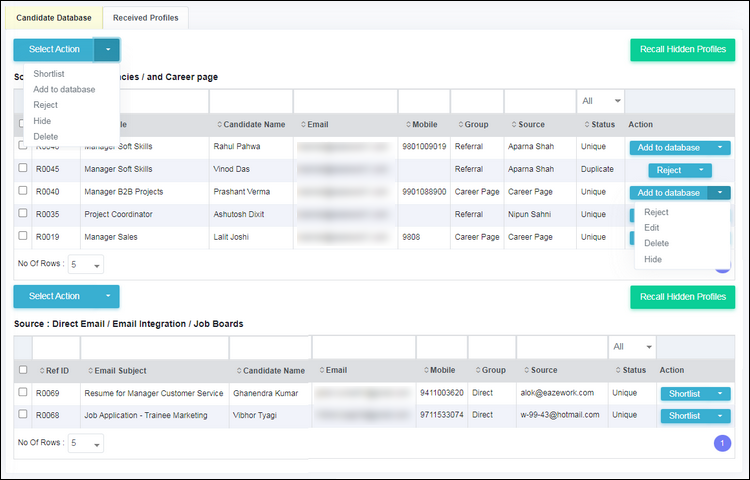Viewport: 750px width, 480px height.
Task: Click Add to database for Rahul Pahwa
Action: pos(669,148)
